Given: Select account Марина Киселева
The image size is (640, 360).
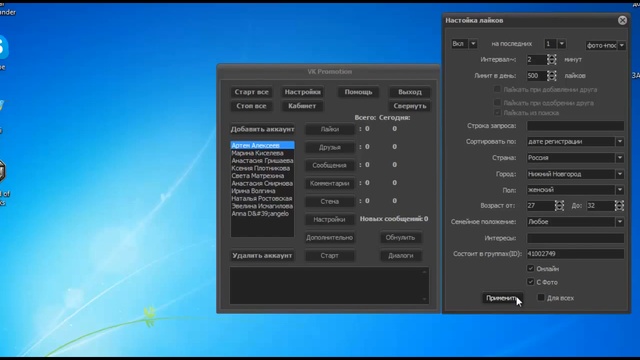Looking at the screenshot, I should (262, 153).
